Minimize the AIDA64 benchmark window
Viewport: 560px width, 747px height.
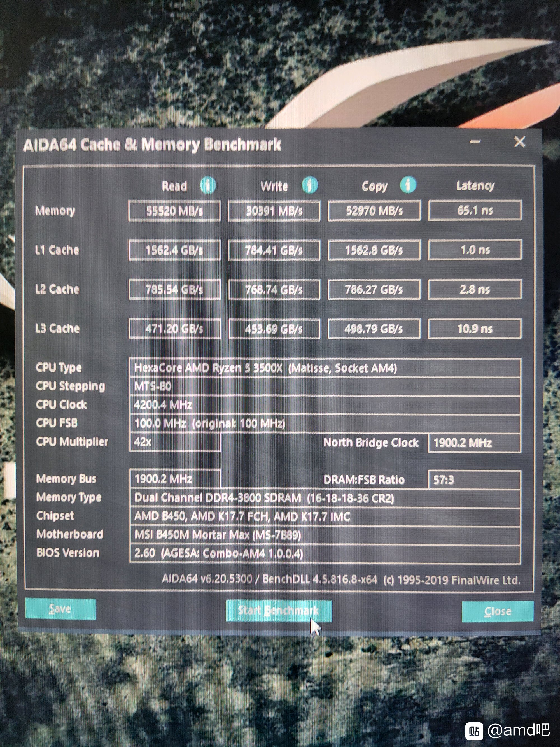(x=475, y=142)
